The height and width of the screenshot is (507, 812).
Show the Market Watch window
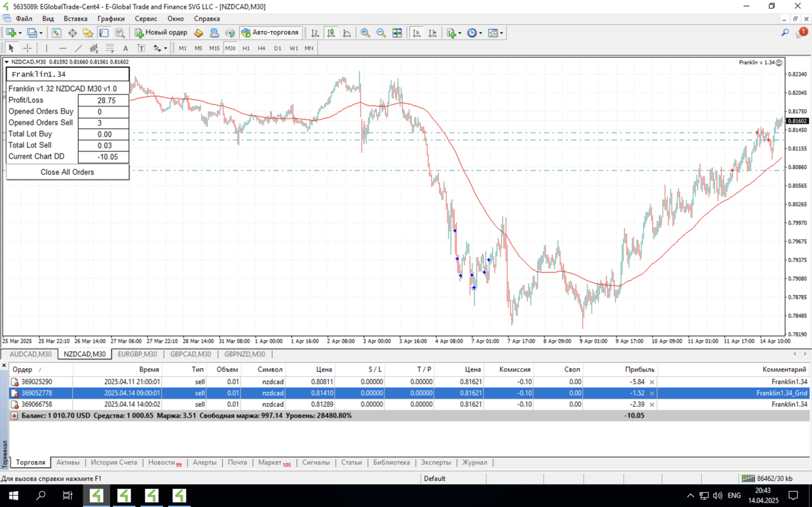57,33
